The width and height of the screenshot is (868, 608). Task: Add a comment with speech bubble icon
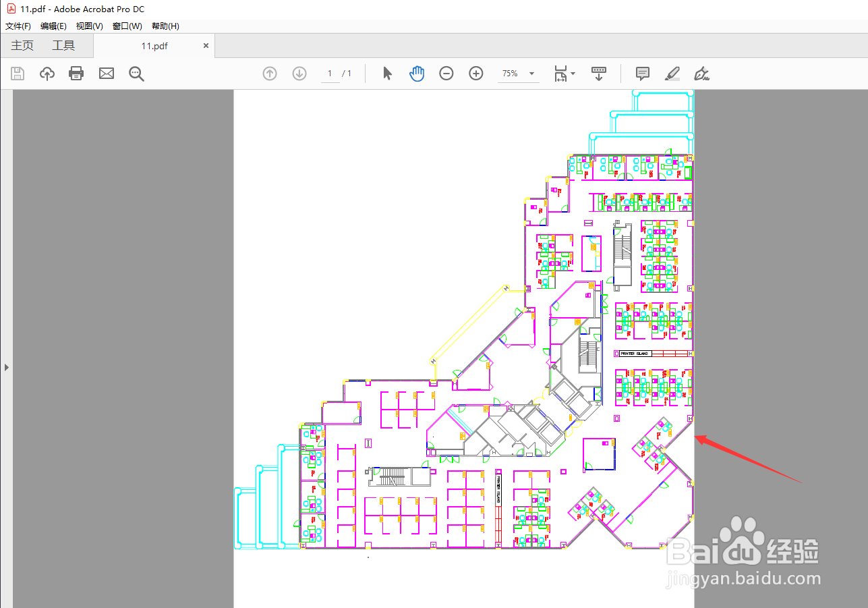(x=643, y=74)
